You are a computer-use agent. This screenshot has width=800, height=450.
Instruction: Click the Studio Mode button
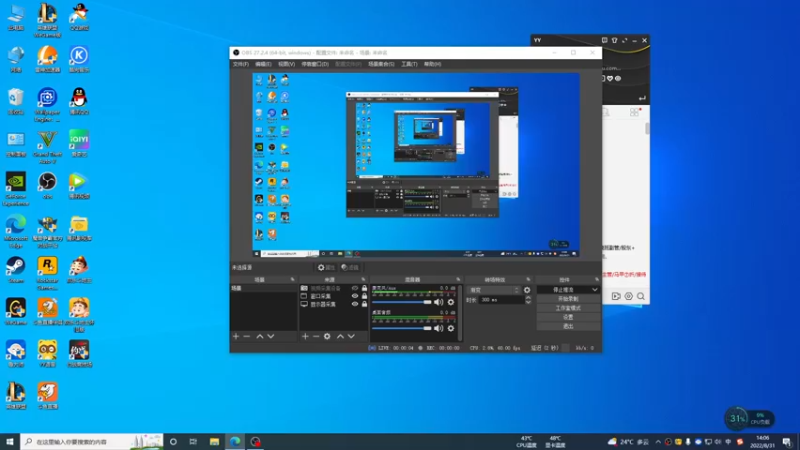tap(568, 308)
